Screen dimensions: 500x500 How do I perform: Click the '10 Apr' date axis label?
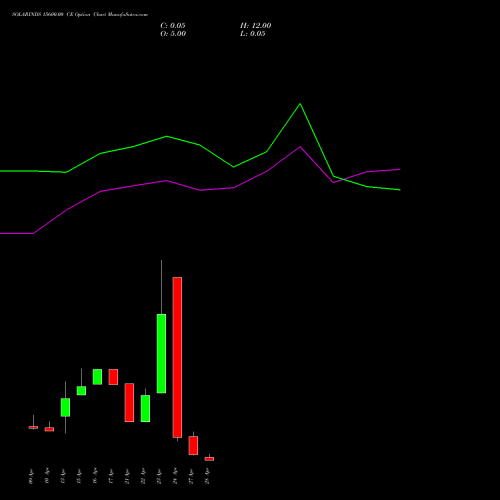(x=47, y=476)
